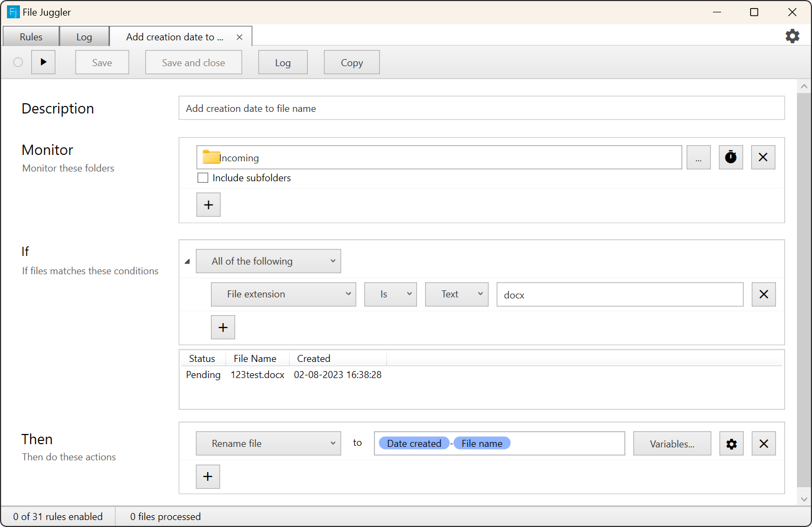Open the Text type dropdown
This screenshot has width=812, height=527.
[457, 295]
